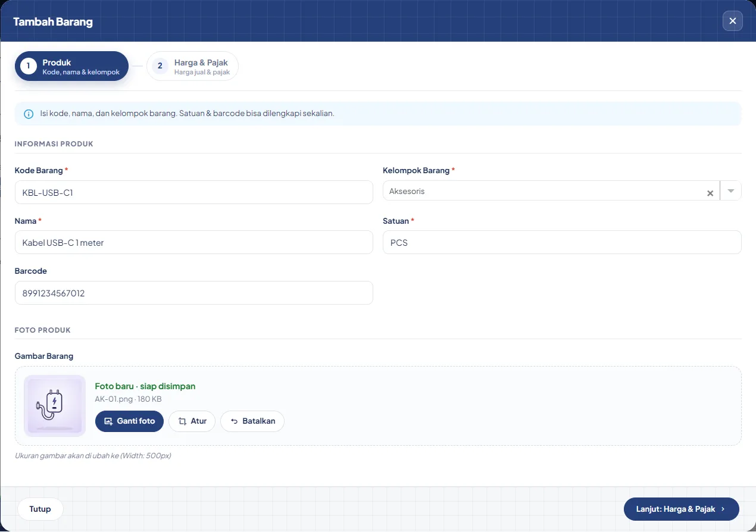Open the Kelompok Barang dropdown arrow

point(731,191)
